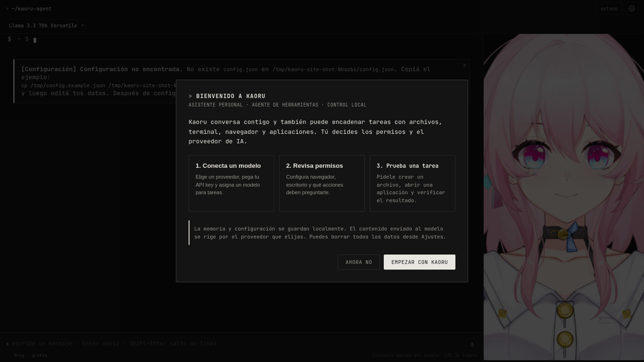Click the 'Groq · gratis' status text
Screen dimensions: 644x362
31,355
